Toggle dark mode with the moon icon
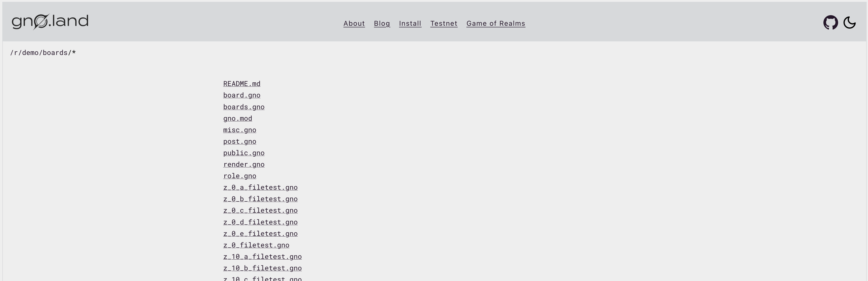Image resolution: width=868 pixels, height=281 pixels. click(x=849, y=23)
